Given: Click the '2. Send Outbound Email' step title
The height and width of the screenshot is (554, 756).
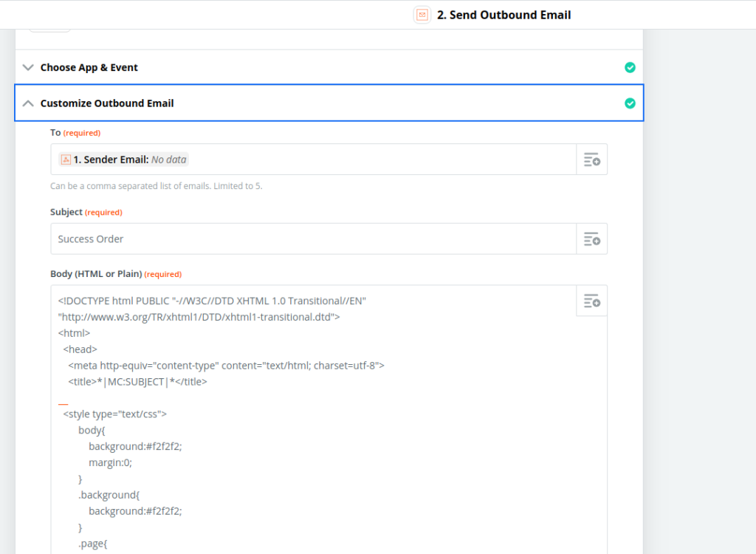Looking at the screenshot, I should click(x=504, y=15).
